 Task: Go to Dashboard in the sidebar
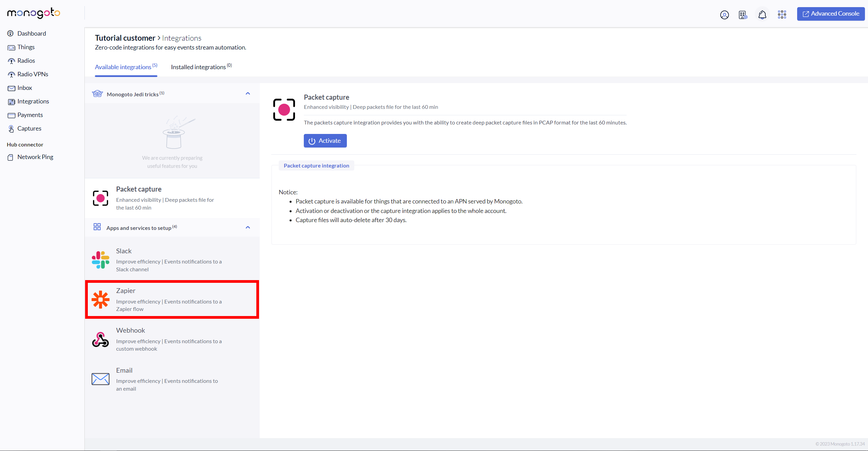(32, 34)
